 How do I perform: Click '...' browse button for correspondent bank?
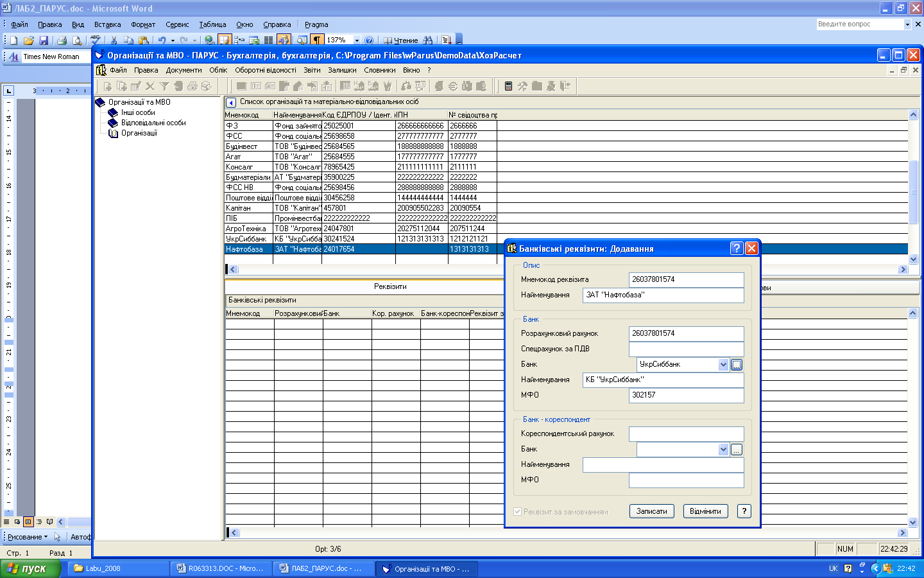[737, 450]
